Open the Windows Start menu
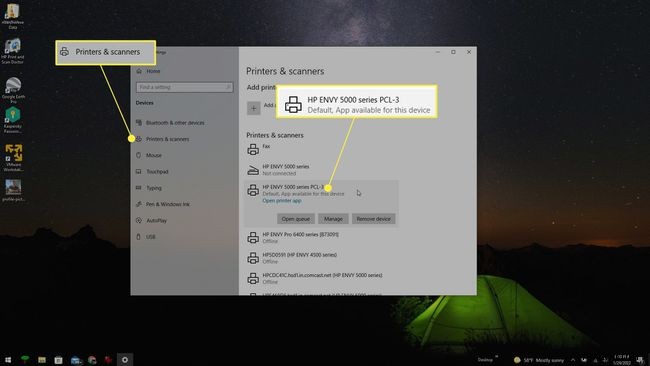The image size is (650, 366). coord(8,360)
